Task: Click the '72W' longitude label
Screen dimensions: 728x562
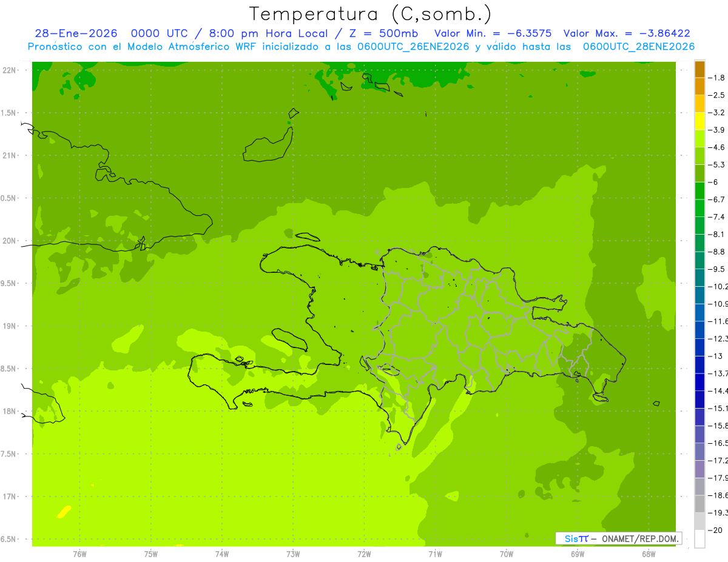Action: pos(364,554)
